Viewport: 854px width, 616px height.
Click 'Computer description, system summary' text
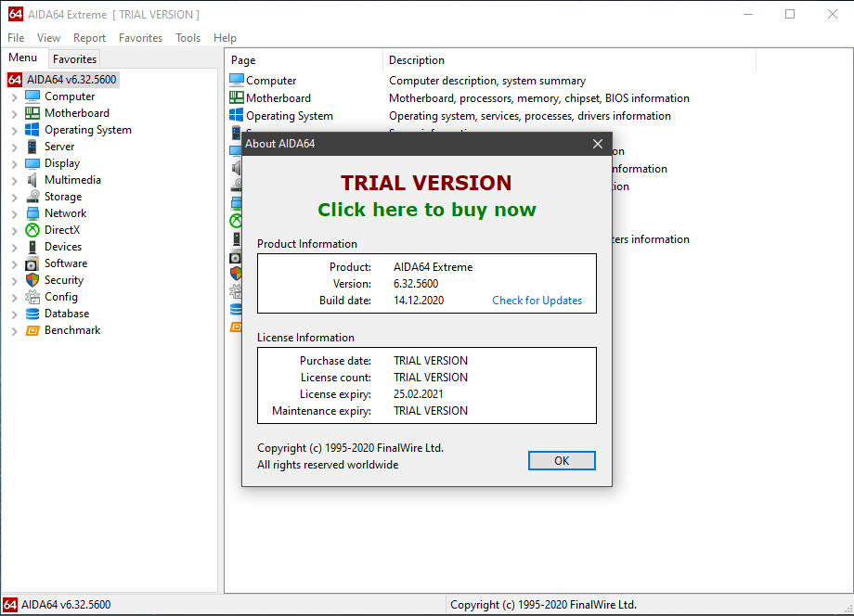pyautogui.click(x=487, y=81)
